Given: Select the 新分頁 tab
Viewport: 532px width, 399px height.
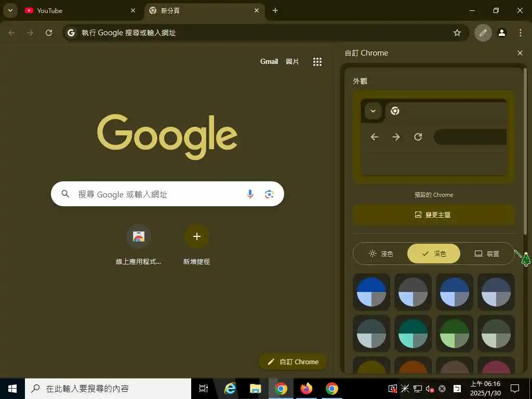Looking at the screenshot, I should coord(205,10).
